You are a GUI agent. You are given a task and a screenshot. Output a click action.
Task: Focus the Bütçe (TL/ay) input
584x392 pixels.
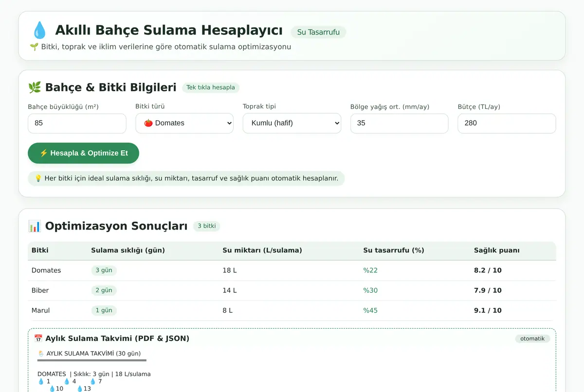pyautogui.click(x=507, y=124)
